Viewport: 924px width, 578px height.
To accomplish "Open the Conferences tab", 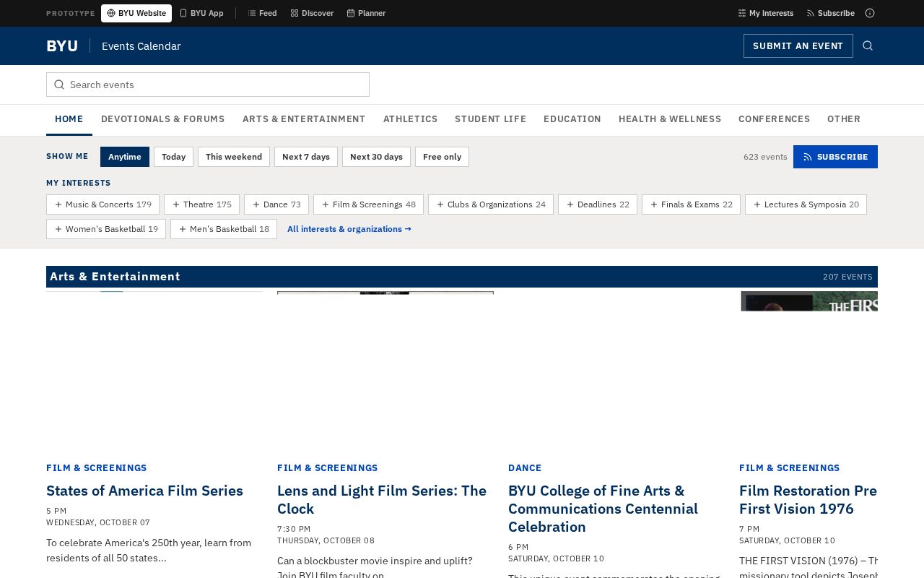I will [774, 119].
